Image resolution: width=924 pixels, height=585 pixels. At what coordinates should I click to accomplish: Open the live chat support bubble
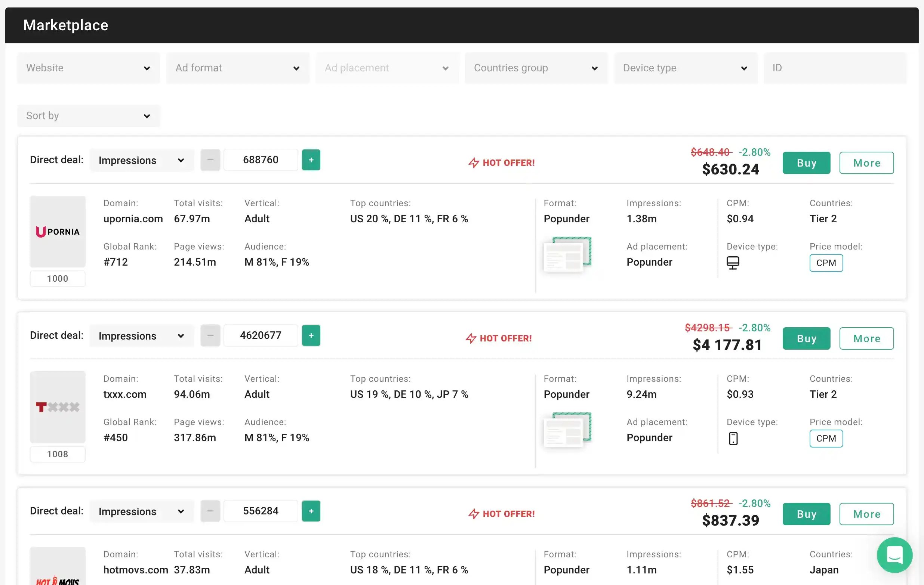click(x=894, y=555)
